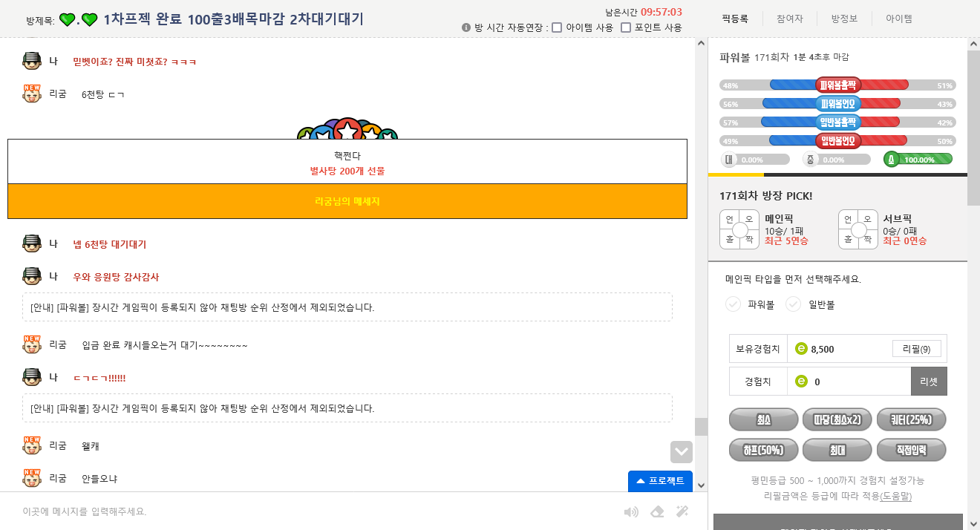Expand the 프로젝트 panel button
The height and width of the screenshot is (530, 980).
tap(660, 481)
